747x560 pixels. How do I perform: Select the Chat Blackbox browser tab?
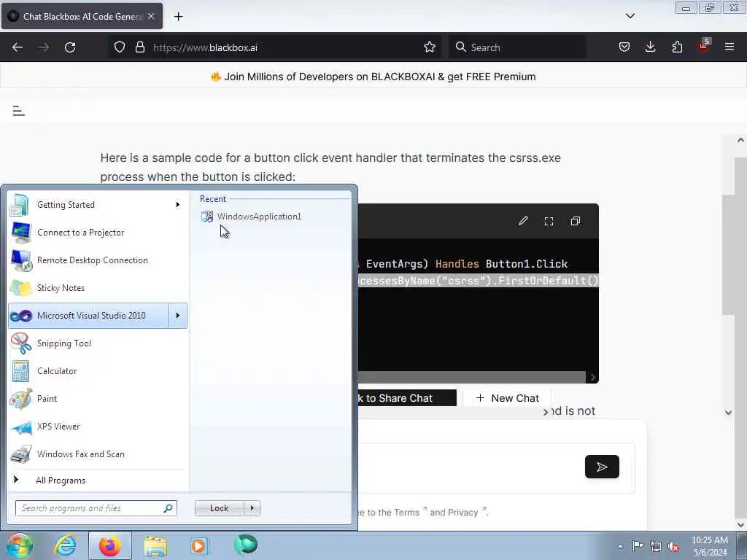pyautogui.click(x=82, y=16)
